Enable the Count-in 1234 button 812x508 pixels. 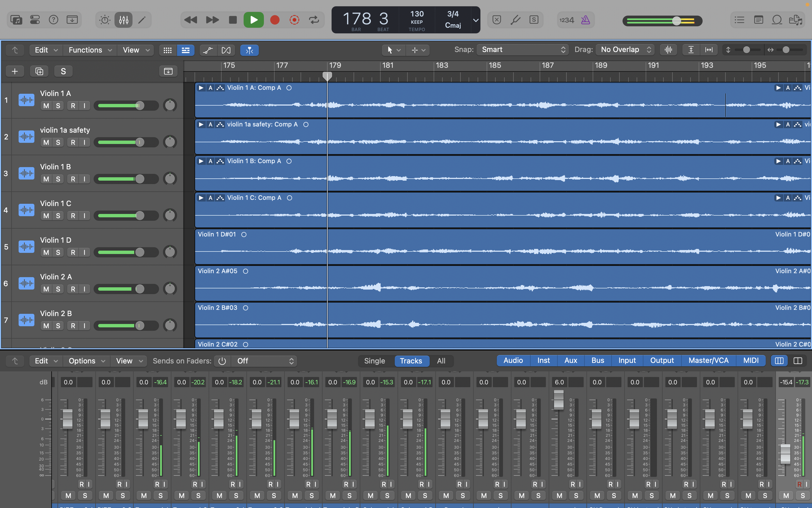[x=567, y=20]
